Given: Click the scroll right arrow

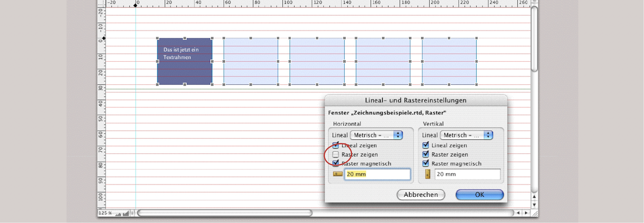Looking at the screenshot, I should coord(526,213).
